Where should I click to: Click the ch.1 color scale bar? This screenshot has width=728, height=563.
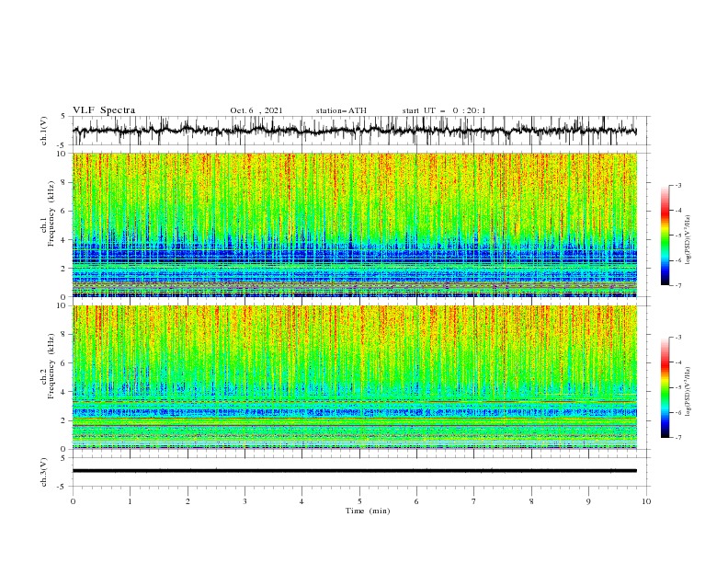tap(665, 236)
